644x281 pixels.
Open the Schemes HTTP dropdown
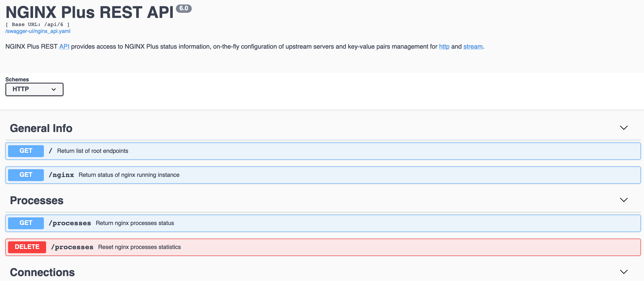(34, 89)
